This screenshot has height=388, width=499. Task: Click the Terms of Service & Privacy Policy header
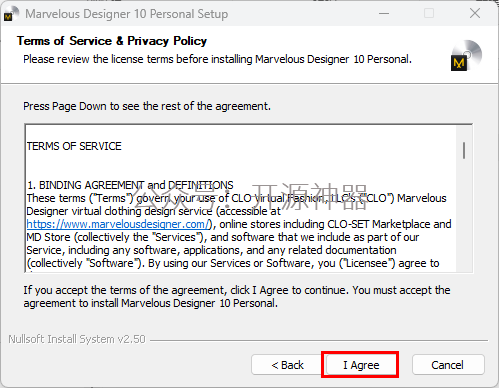(x=112, y=41)
